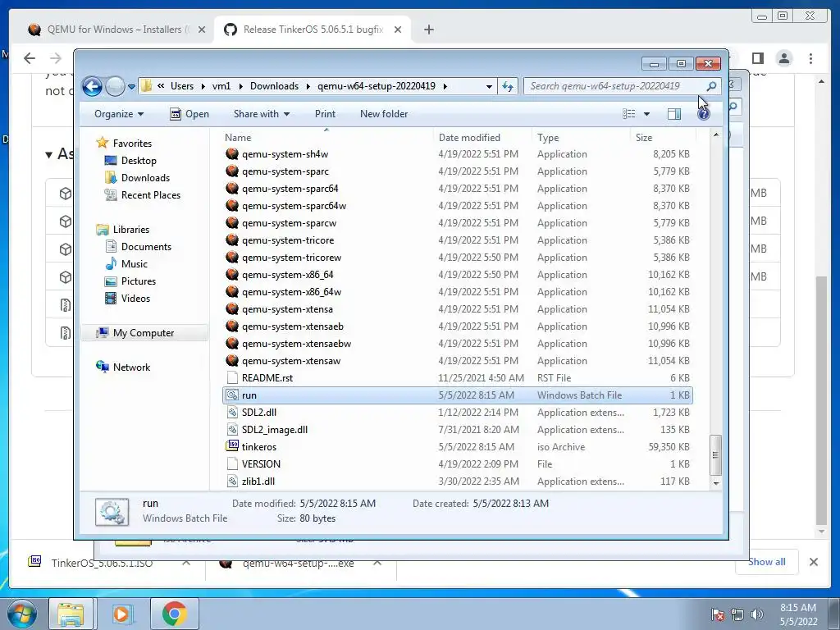Click the vm1 breadcrumb segment
The image size is (840, 630).
pyautogui.click(x=221, y=85)
